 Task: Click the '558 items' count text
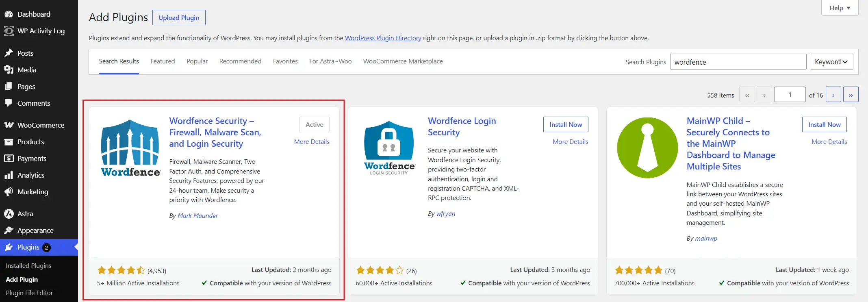pos(720,95)
